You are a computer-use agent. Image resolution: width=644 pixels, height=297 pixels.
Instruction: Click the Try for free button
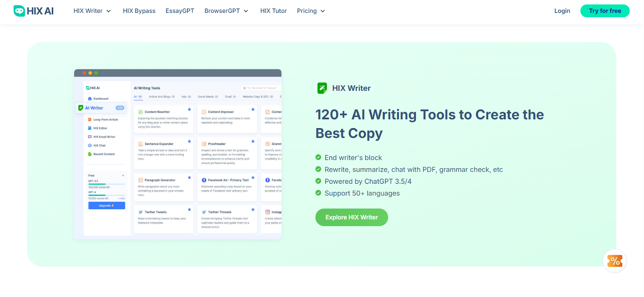point(605,11)
